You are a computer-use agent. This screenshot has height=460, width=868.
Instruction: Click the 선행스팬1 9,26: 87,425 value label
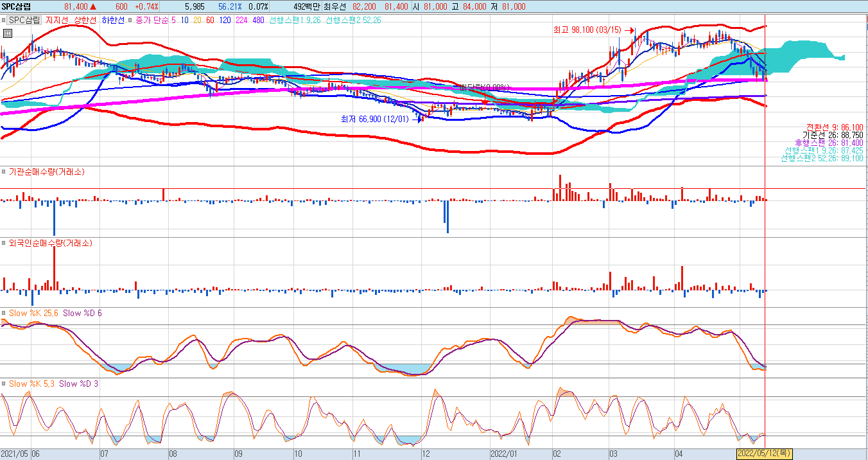[824, 150]
